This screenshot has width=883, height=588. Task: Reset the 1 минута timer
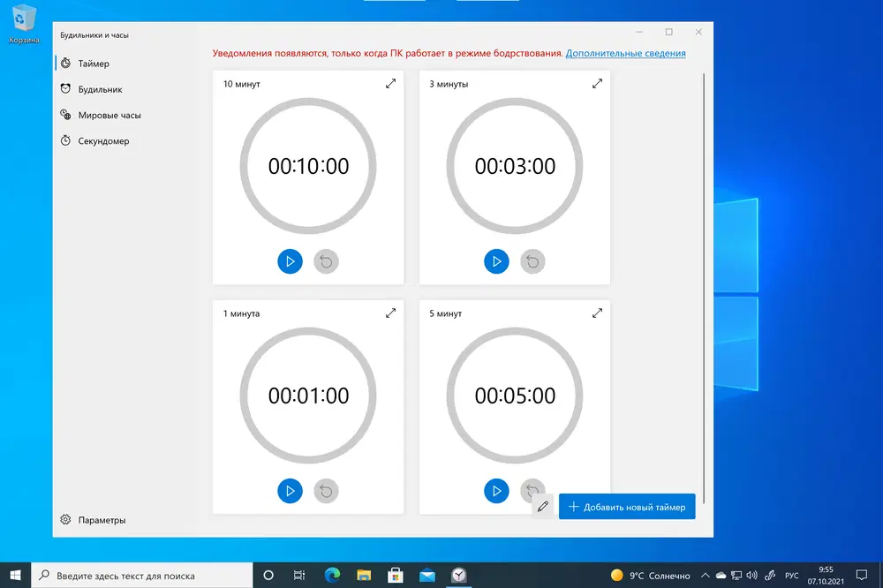point(326,491)
